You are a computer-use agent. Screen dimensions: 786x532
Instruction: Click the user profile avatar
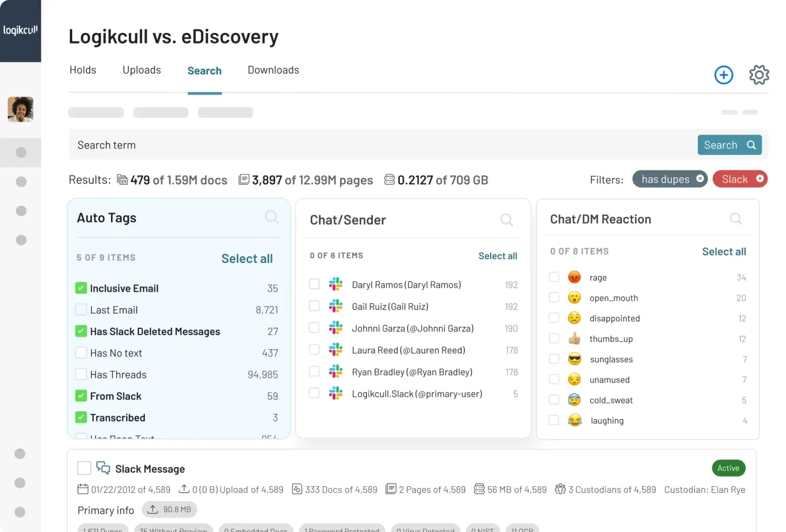click(21, 109)
